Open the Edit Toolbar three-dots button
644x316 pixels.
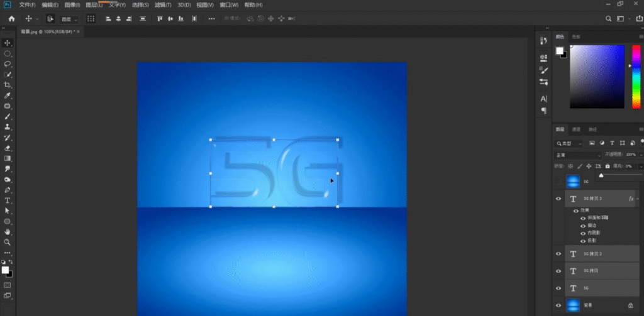pyautogui.click(x=7, y=253)
